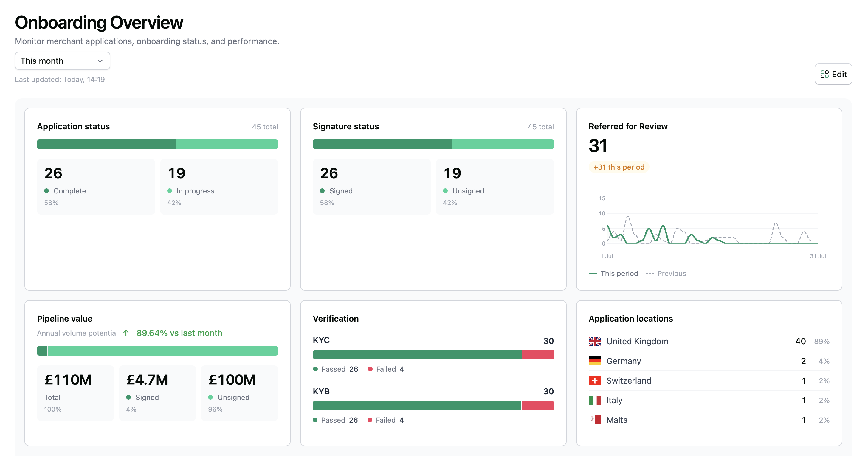This screenshot has width=868, height=456.
Task: Click the dark green Complete segment of Application status bar
Action: click(106, 144)
